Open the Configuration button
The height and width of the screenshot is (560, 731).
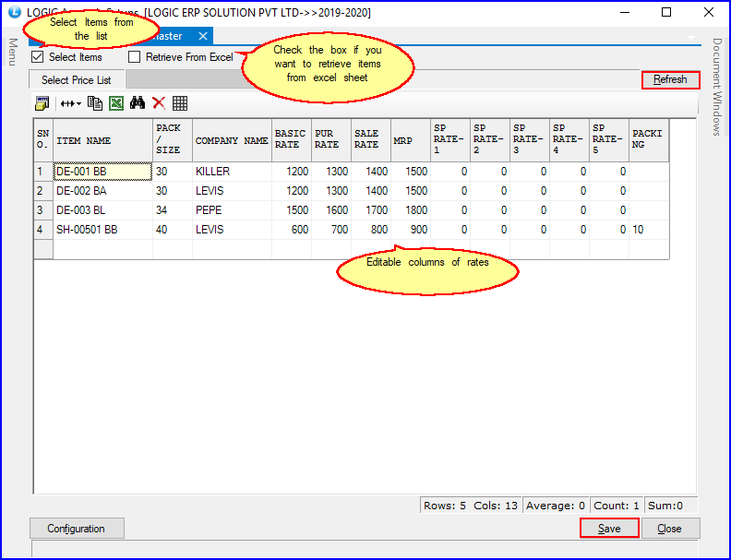[77, 529]
